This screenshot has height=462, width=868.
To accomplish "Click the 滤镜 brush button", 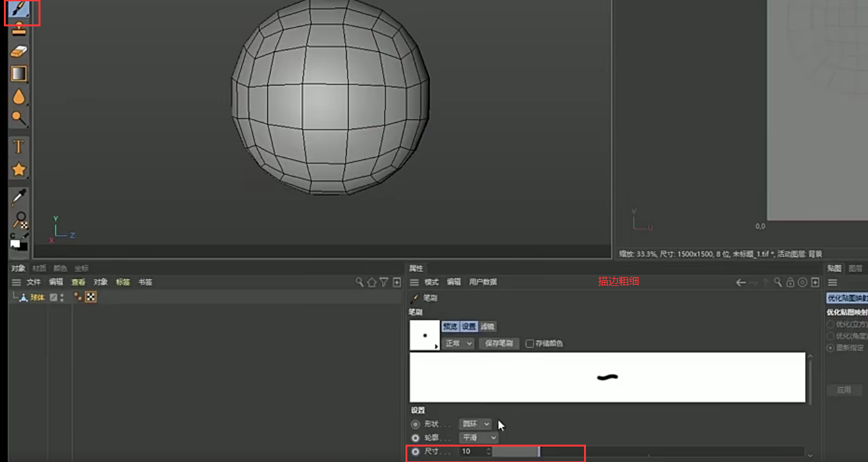I will 488,326.
